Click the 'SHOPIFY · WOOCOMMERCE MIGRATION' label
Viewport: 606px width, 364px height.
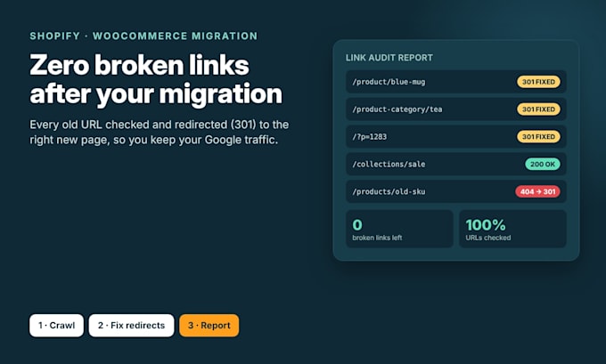coord(143,36)
